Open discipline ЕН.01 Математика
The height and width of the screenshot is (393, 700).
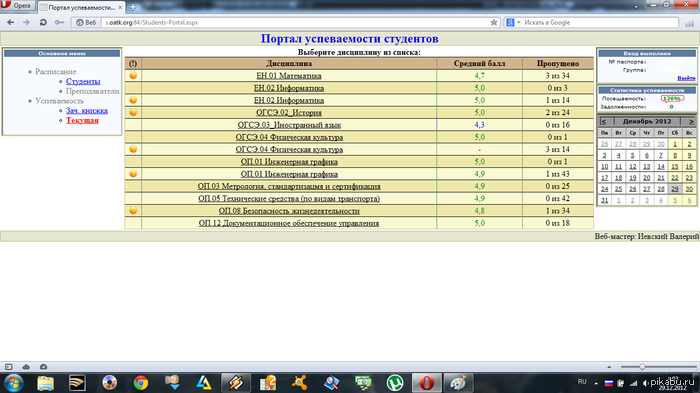click(288, 76)
